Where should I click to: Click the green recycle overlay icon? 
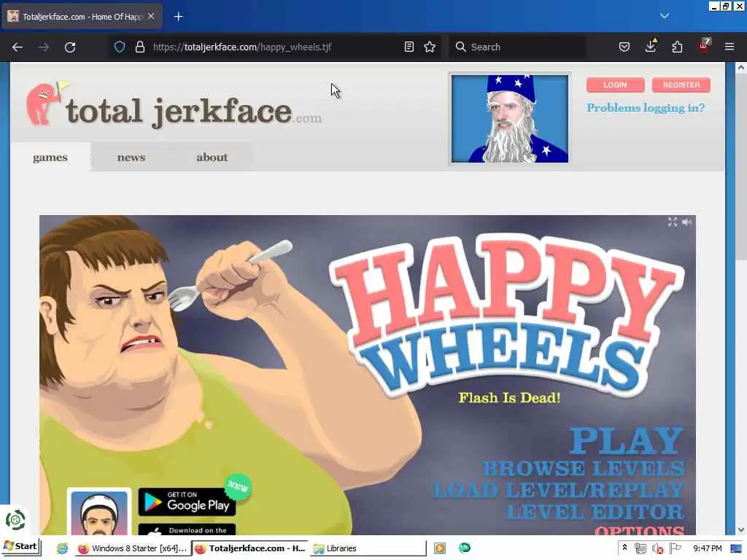(15, 520)
